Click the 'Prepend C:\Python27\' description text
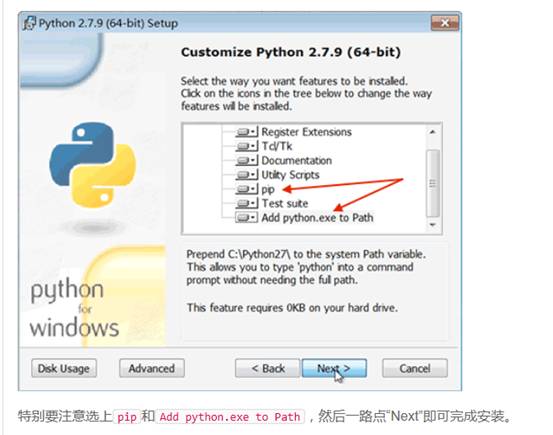Screen dimensions: 553x435 pyautogui.click(x=306, y=267)
